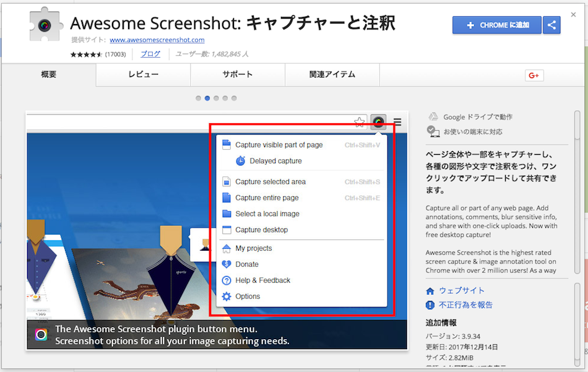Choose the fourth screenshot carousel dot
The height and width of the screenshot is (372, 588).
(225, 98)
